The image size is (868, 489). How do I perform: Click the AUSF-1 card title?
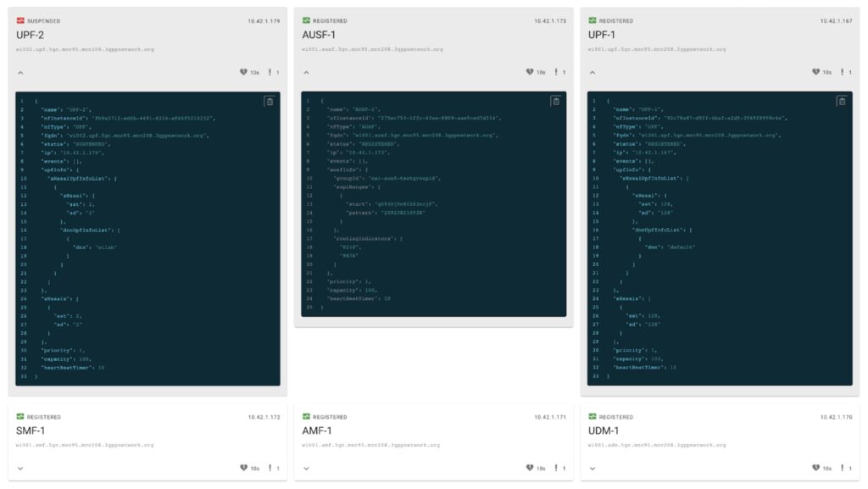319,35
